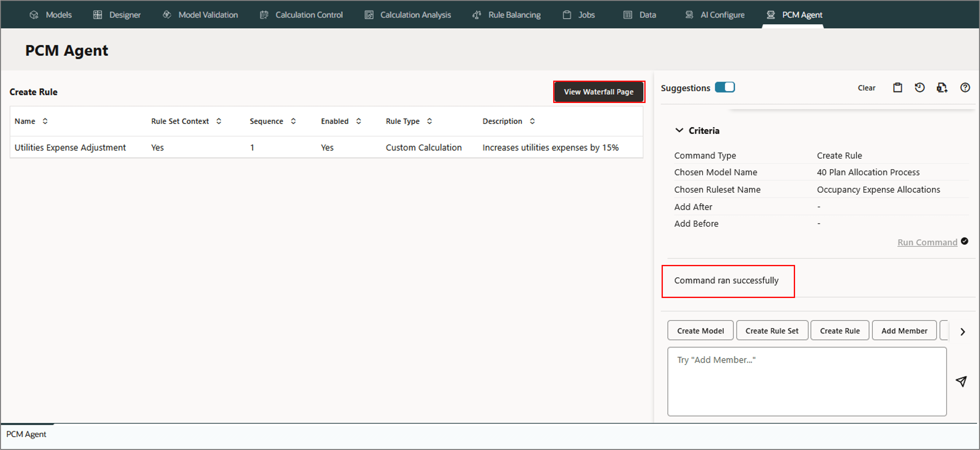Click the export icon beside history

942,88
